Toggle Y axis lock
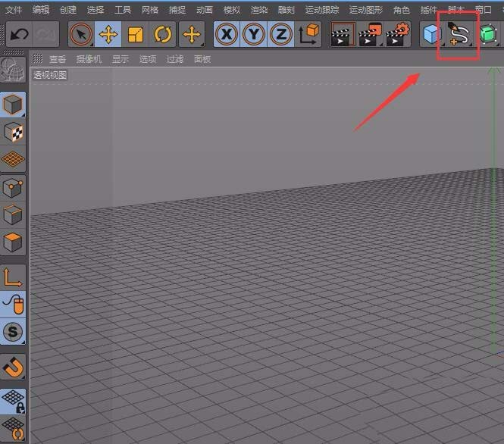This screenshot has height=444, width=504. pos(254,34)
